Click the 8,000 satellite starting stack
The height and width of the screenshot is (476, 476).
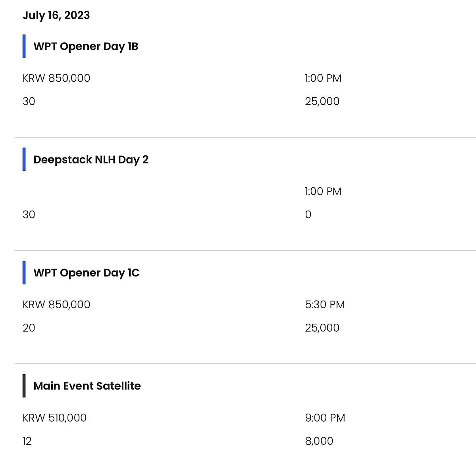[319, 441]
